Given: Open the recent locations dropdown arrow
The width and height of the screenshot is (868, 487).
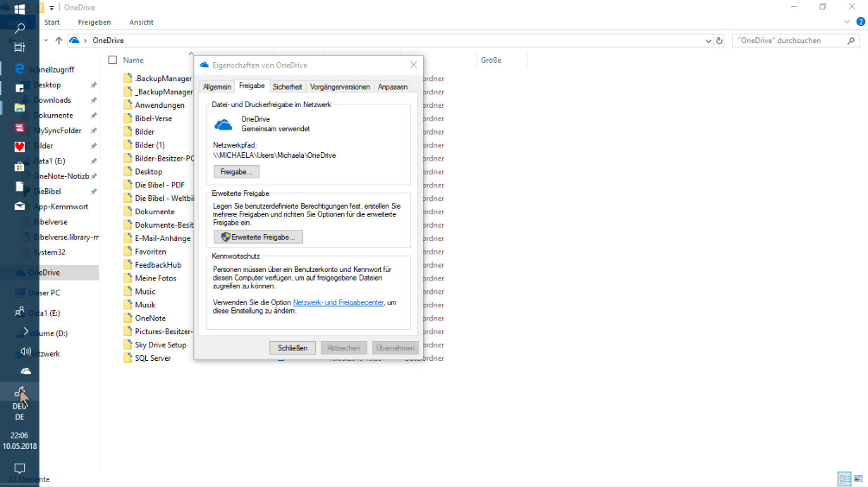Looking at the screenshot, I should [46, 41].
